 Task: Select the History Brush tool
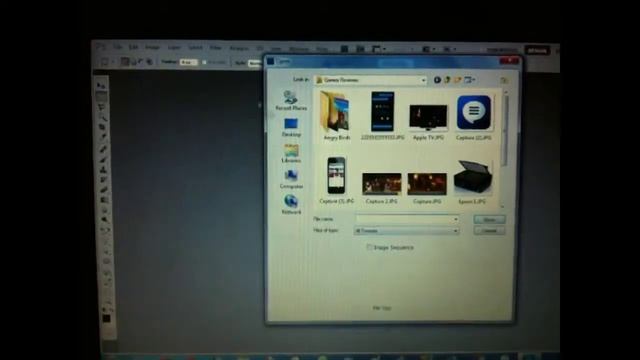point(104,180)
